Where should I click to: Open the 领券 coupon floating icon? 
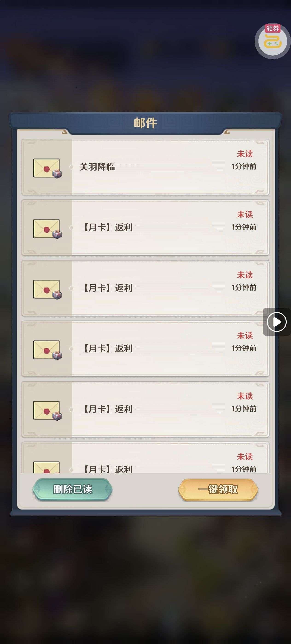(x=273, y=41)
